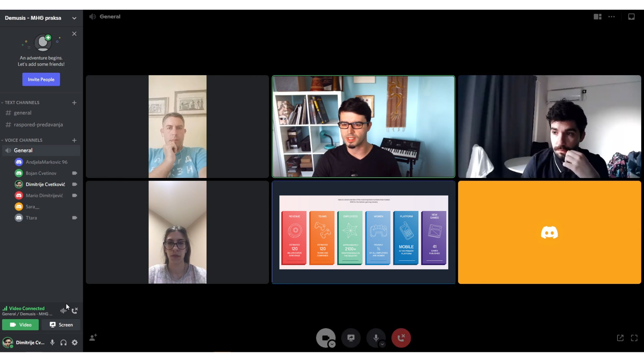
Task: Click Invite People button
Action: pos(41,79)
